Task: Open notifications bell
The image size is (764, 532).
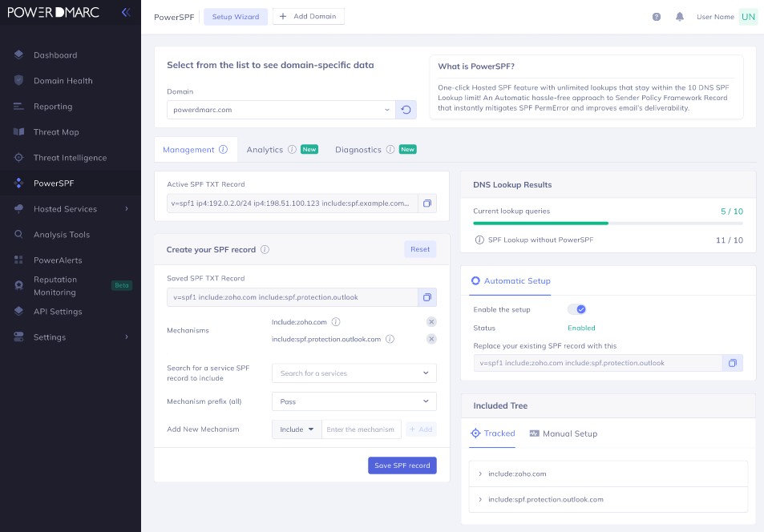Action: 680,17
